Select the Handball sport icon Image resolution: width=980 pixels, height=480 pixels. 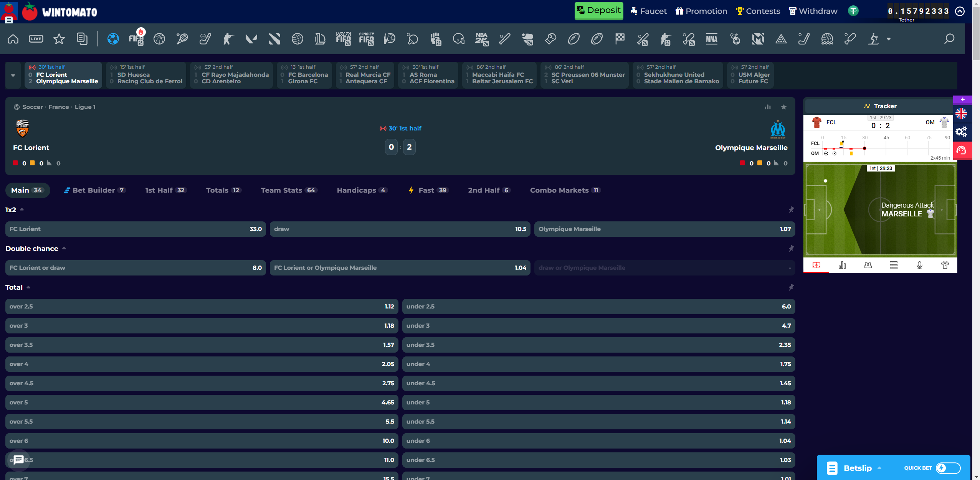(x=390, y=39)
